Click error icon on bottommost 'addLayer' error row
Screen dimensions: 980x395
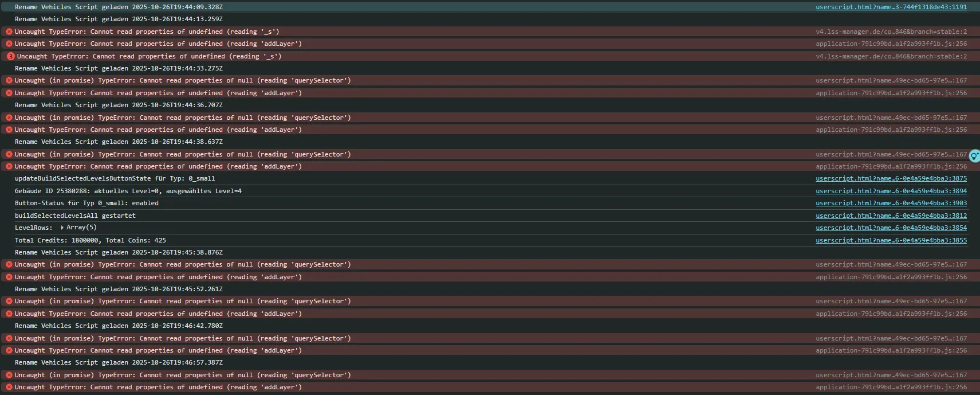(x=9, y=387)
